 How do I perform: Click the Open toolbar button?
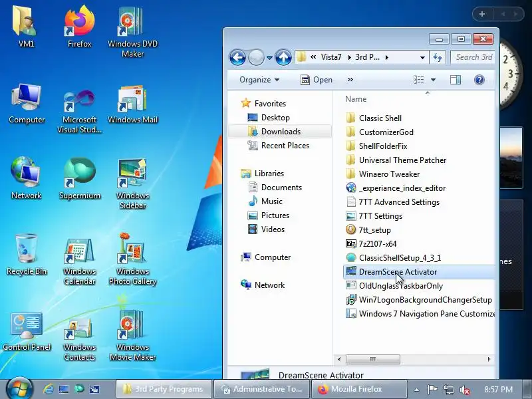click(317, 80)
